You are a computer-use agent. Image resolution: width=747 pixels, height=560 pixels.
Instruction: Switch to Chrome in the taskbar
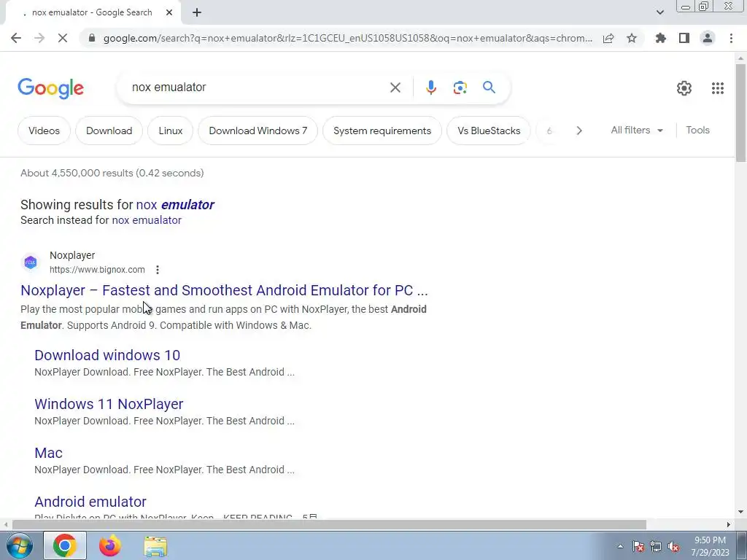pos(65,545)
